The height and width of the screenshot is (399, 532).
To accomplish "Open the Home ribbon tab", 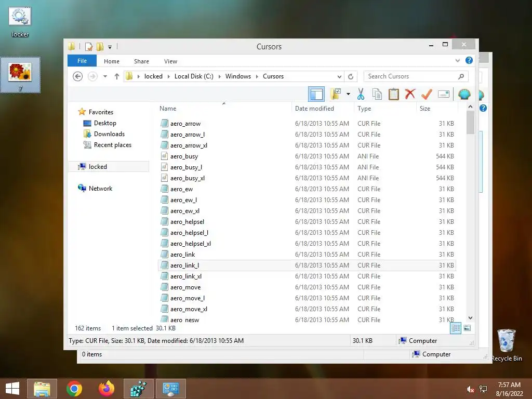I will (112, 61).
